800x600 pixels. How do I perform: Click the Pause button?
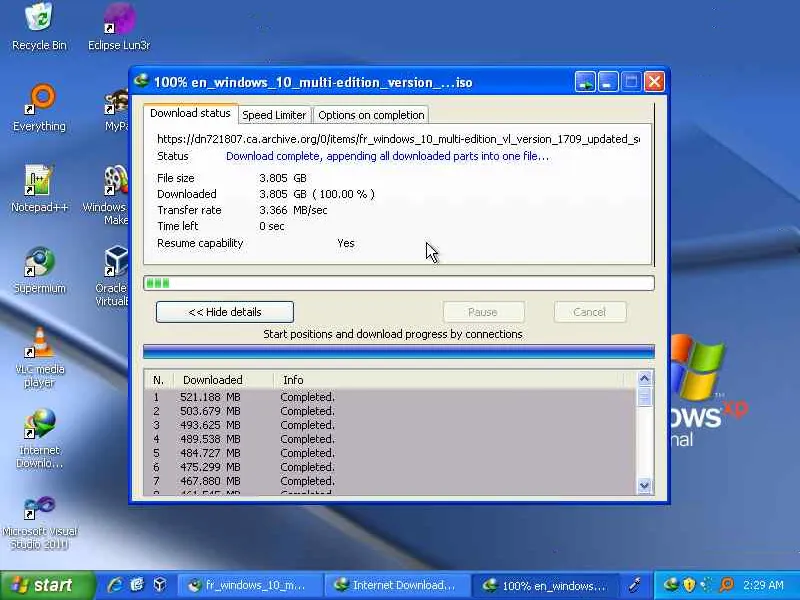pyautogui.click(x=483, y=312)
